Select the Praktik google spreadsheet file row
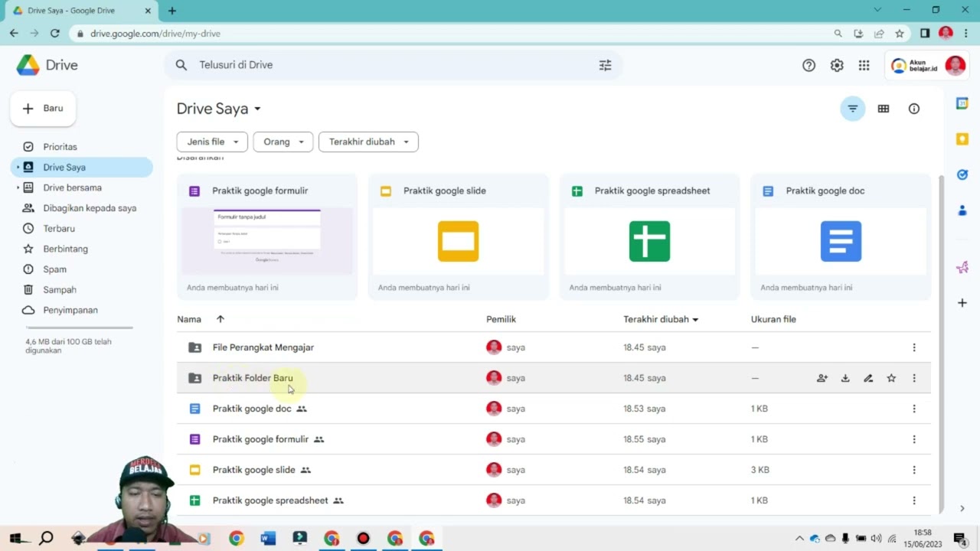 (554, 500)
